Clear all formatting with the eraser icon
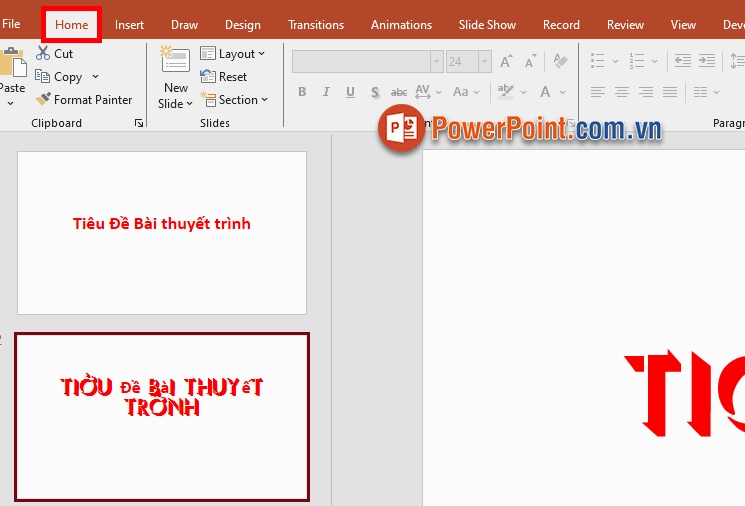 (560, 61)
